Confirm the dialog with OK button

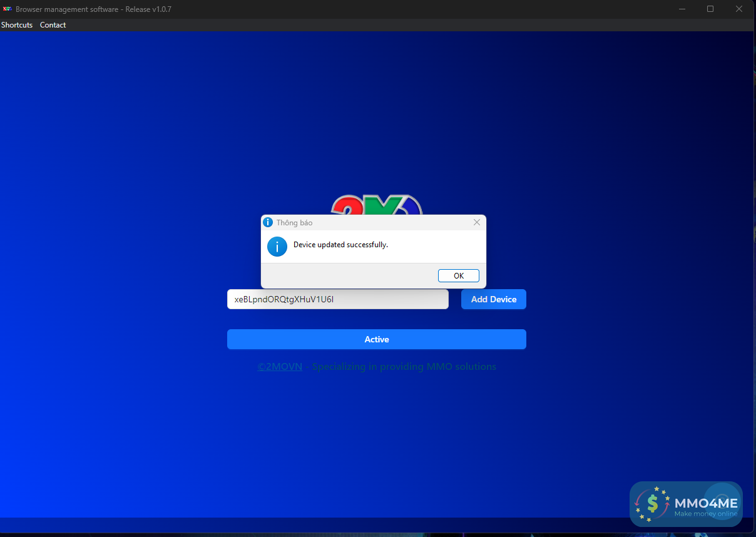click(459, 275)
